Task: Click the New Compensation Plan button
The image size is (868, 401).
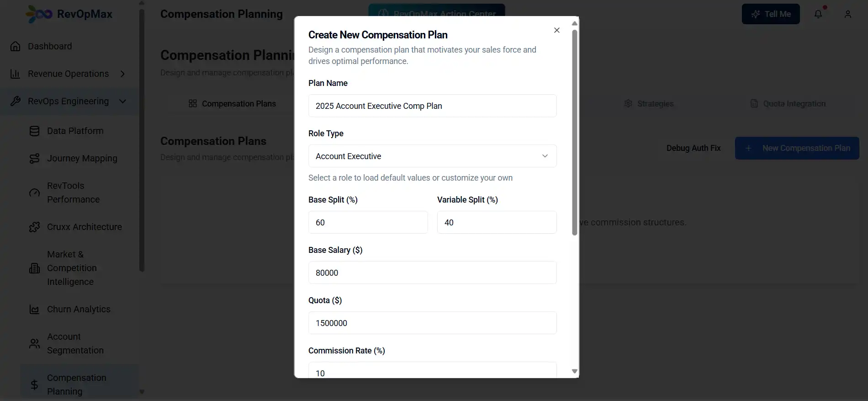Action: click(x=797, y=148)
